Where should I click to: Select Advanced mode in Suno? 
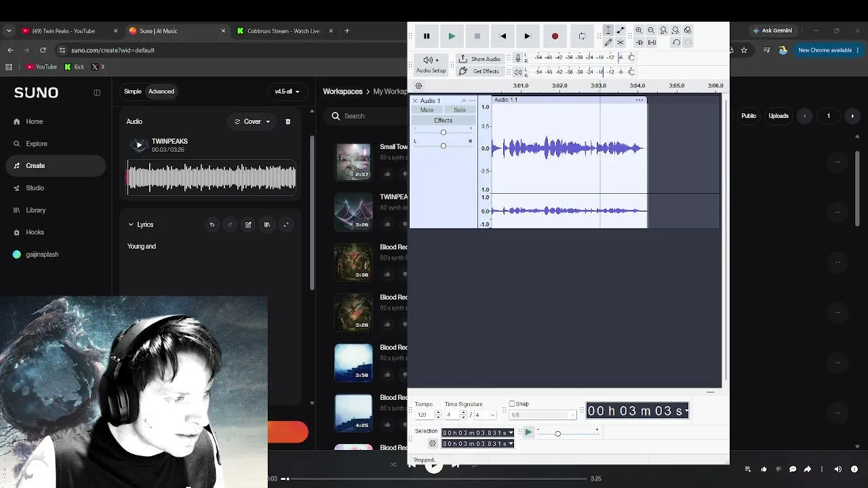coord(161,91)
